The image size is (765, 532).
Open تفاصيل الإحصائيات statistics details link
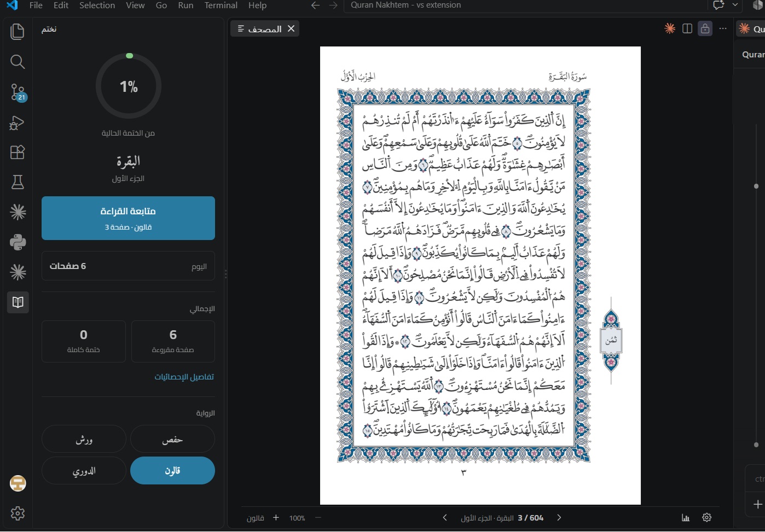184,377
